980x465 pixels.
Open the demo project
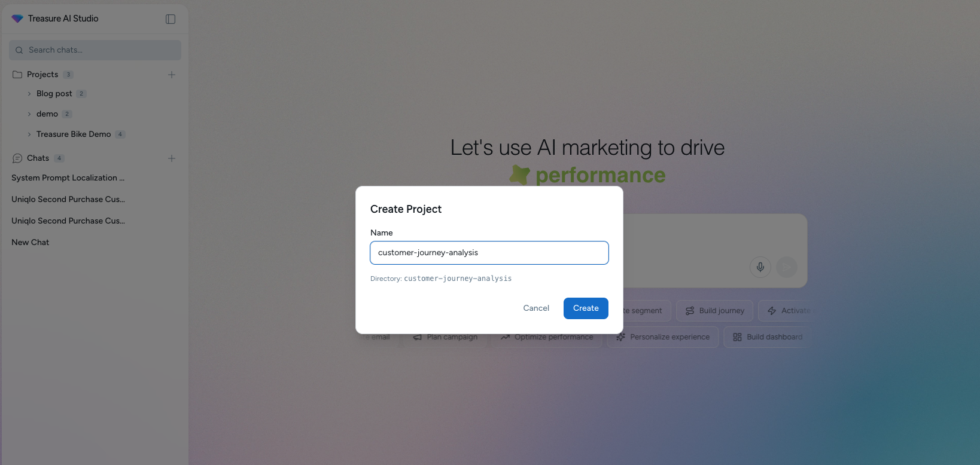pyautogui.click(x=47, y=114)
